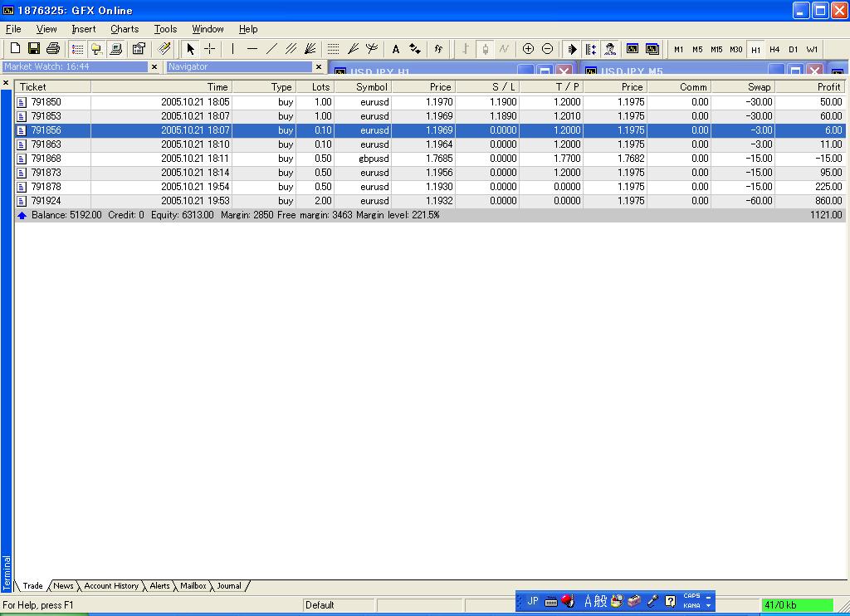Click the Print icon in the toolbar
Screen dimensions: 850x616
point(53,49)
